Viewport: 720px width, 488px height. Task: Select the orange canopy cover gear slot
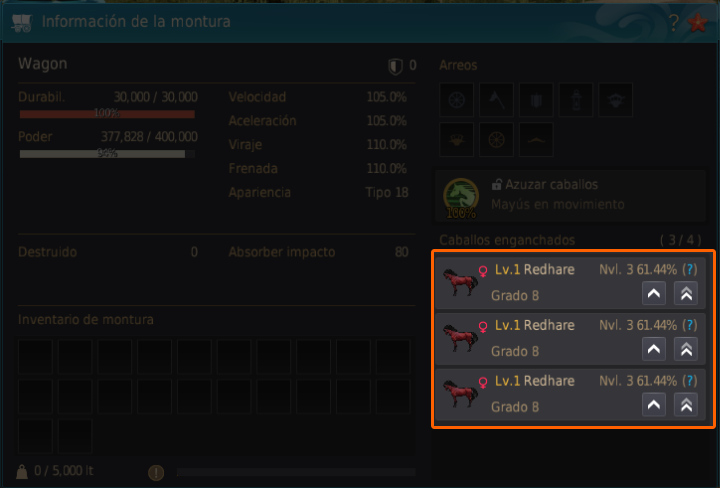tap(536, 140)
